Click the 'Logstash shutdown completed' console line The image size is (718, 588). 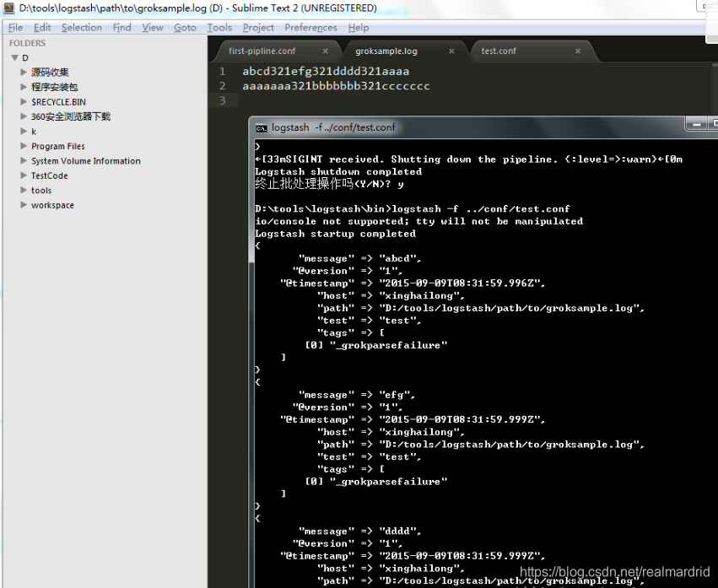click(x=338, y=171)
